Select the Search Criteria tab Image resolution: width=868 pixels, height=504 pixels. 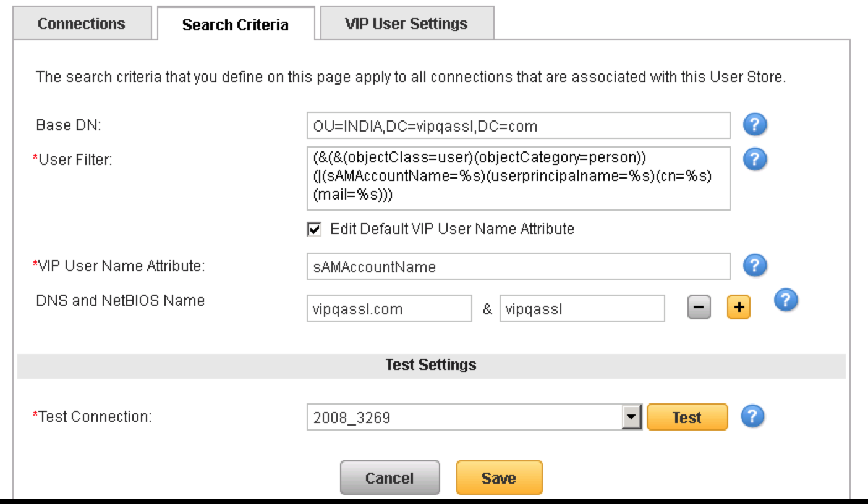pos(236,25)
